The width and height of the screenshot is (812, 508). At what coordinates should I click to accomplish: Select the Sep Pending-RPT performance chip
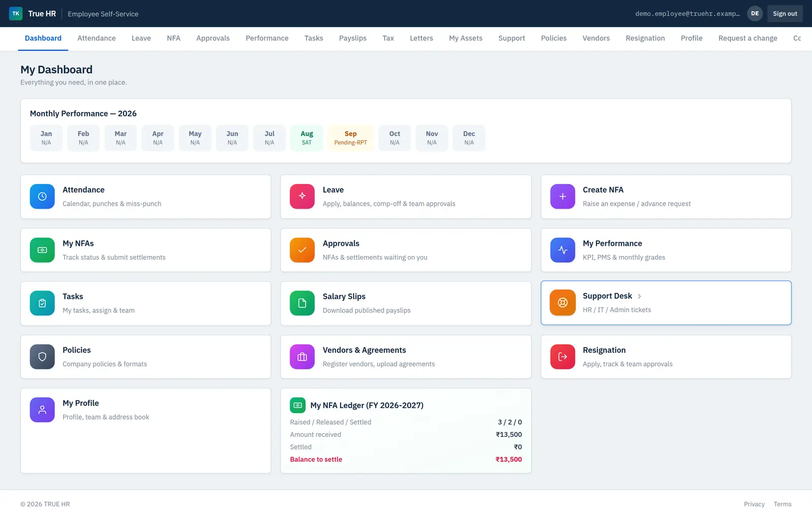pyautogui.click(x=351, y=138)
